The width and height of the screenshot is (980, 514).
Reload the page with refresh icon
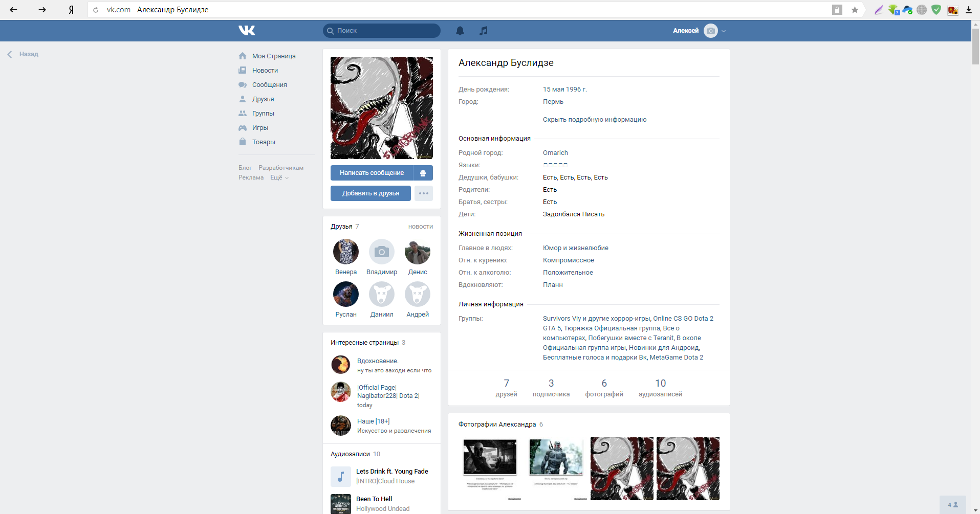(96, 10)
